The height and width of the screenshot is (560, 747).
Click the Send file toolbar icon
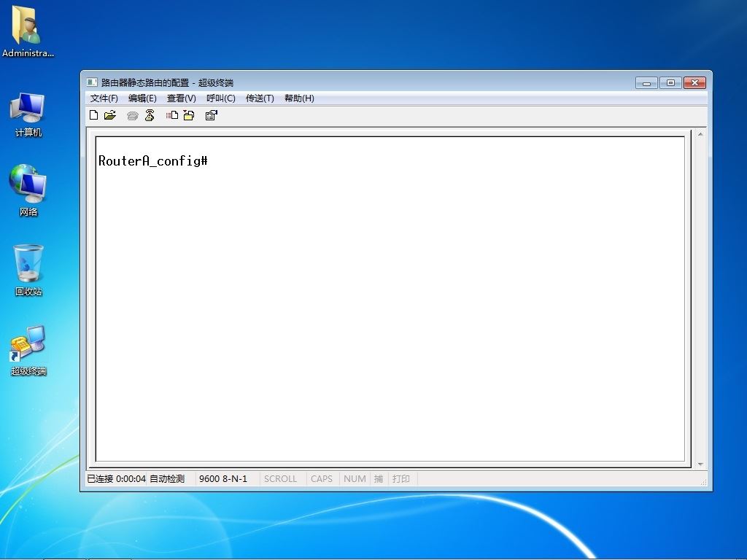(x=172, y=115)
